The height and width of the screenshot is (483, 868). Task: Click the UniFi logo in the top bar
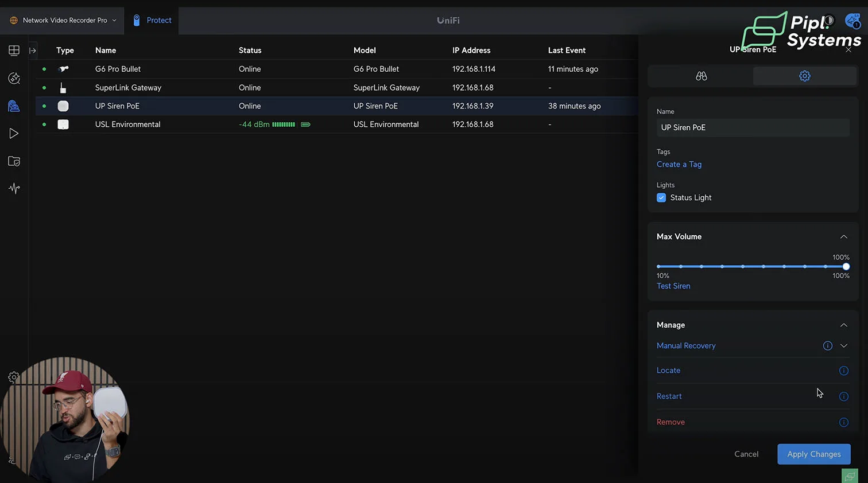[x=448, y=20]
